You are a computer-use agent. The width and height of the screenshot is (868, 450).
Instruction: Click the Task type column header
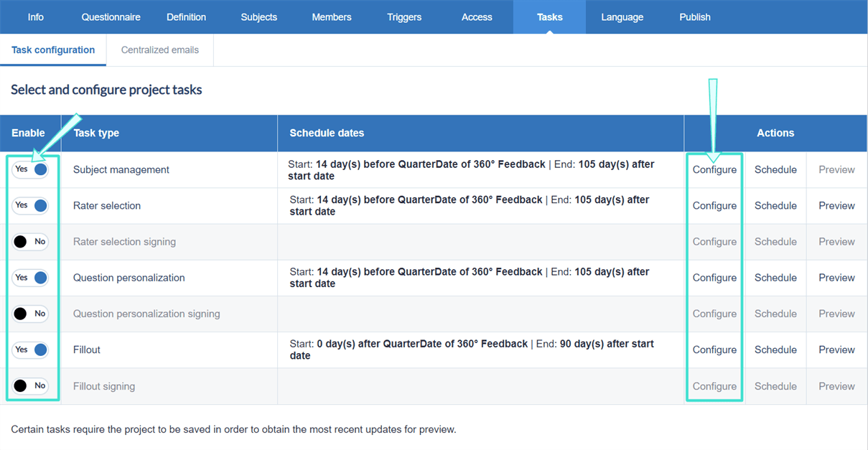tap(96, 133)
